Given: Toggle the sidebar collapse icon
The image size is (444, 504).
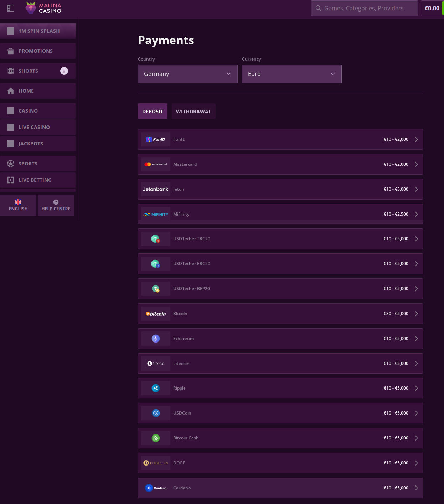Looking at the screenshot, I should coord(11,8).
